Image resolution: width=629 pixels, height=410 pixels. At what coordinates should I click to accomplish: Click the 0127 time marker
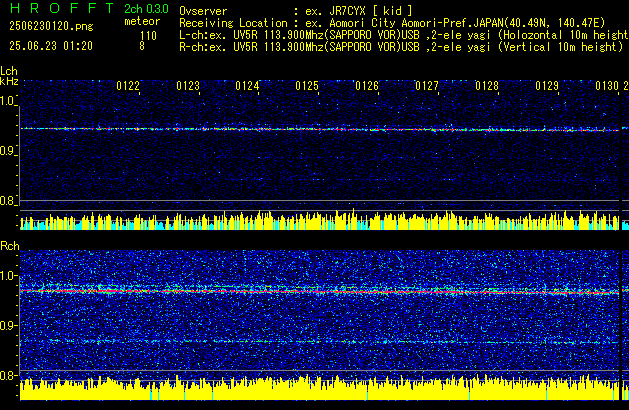[x=427, y=86]
